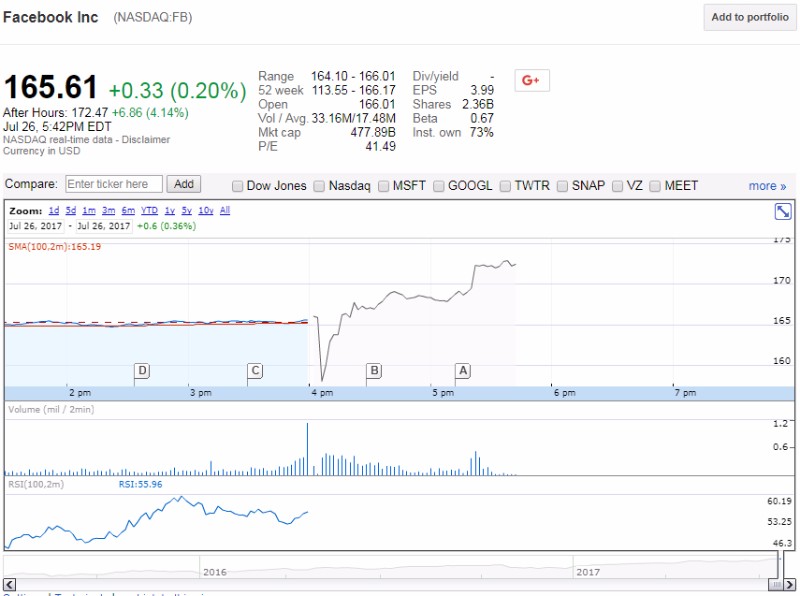The height and width of the screenshot is (596, 800).
Task: Choose the 3m zoom range
Action: (x=108, y=210)
